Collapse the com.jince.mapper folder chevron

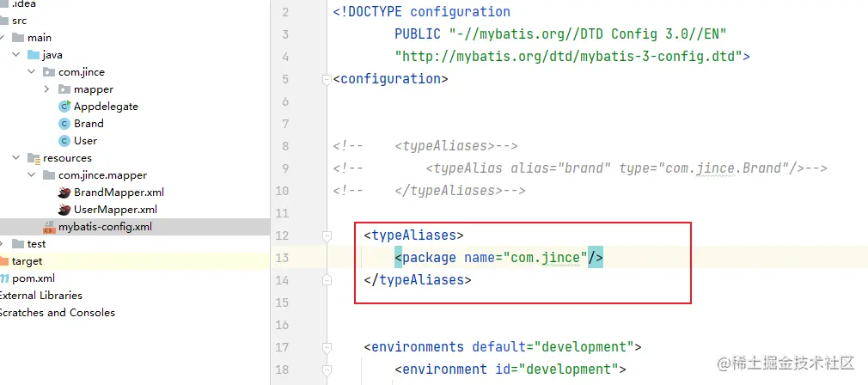click(x=32, y=174)
